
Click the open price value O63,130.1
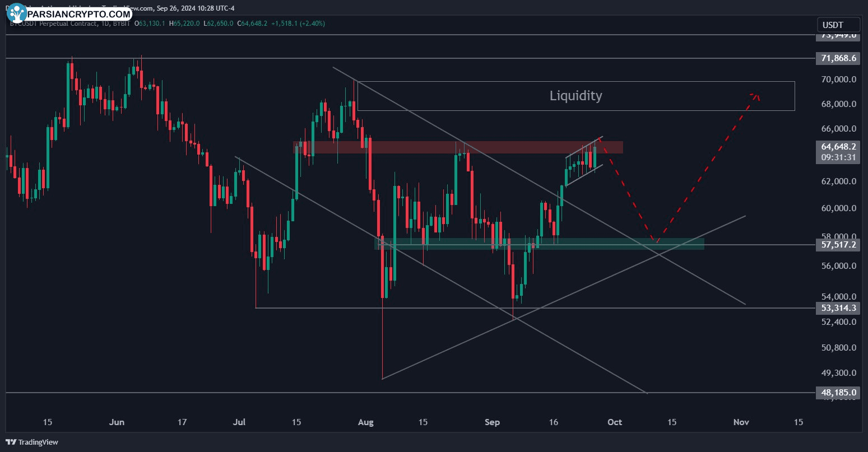coord(149,24)
